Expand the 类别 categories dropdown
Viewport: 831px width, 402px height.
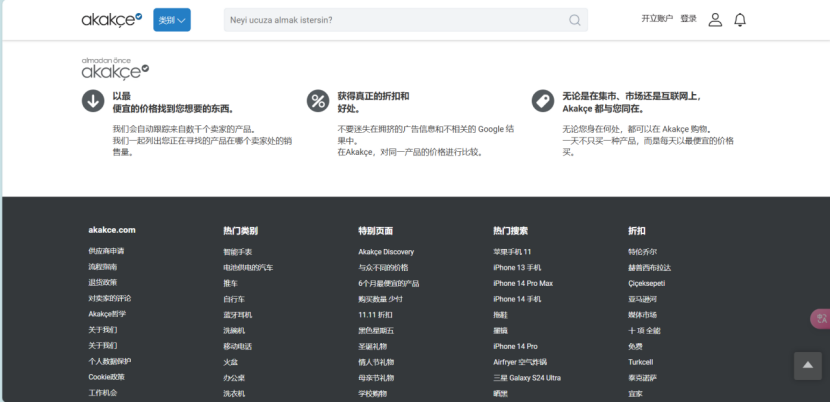tap(172, 20)
